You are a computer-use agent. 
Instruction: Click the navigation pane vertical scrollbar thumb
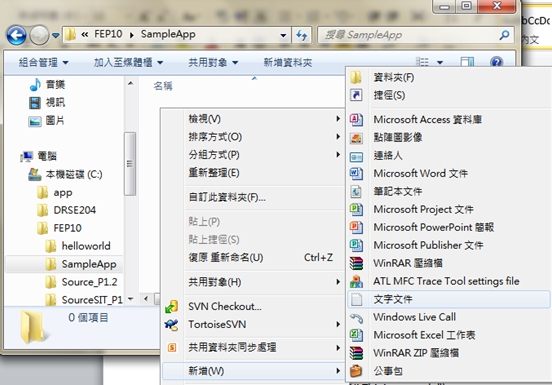click(x=130, y=164)
